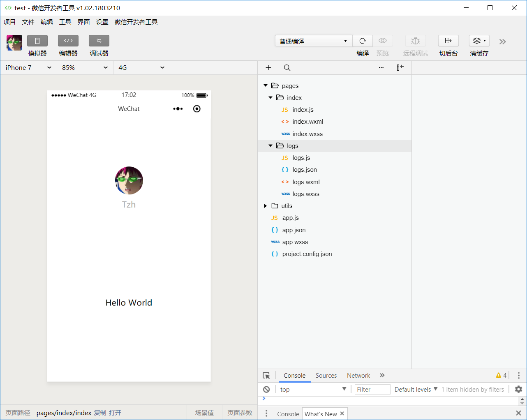This screenshot has height=420, width=527.
Task: Click the switch-to-background icon
Action: coord(448,41)
